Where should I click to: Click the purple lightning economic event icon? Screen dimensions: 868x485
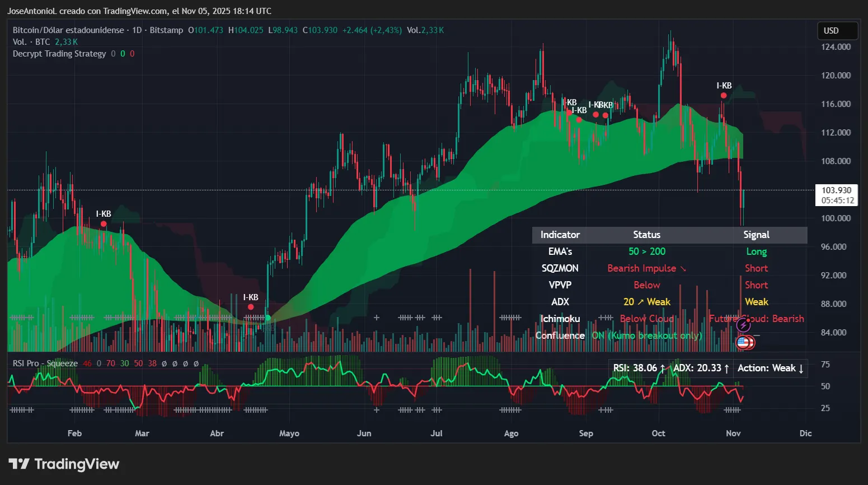[x=744, y=324]
